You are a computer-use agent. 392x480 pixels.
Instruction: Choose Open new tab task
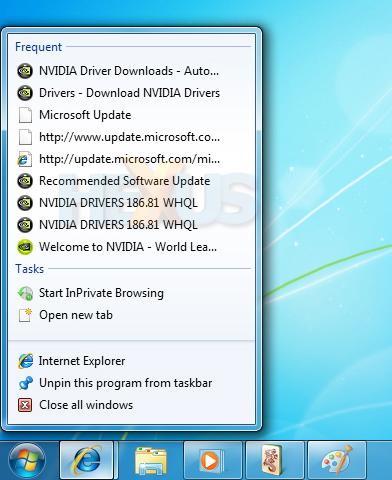pos(131,315)
